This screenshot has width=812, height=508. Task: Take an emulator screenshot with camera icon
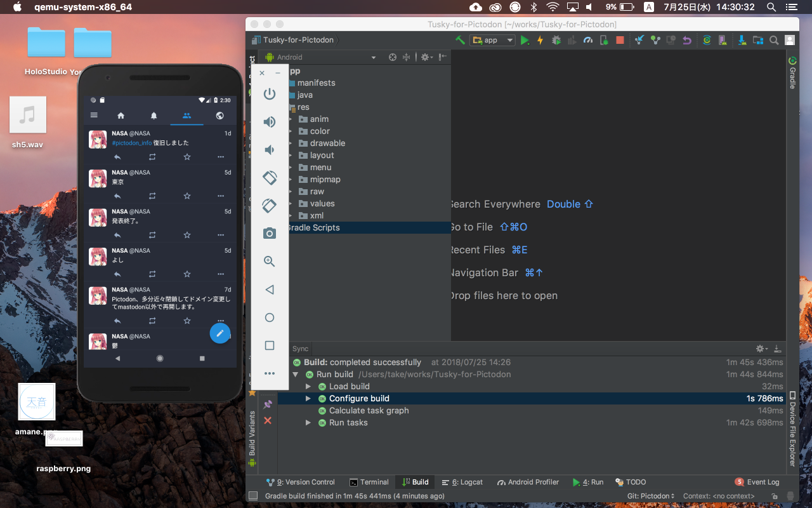pos(270,234)
